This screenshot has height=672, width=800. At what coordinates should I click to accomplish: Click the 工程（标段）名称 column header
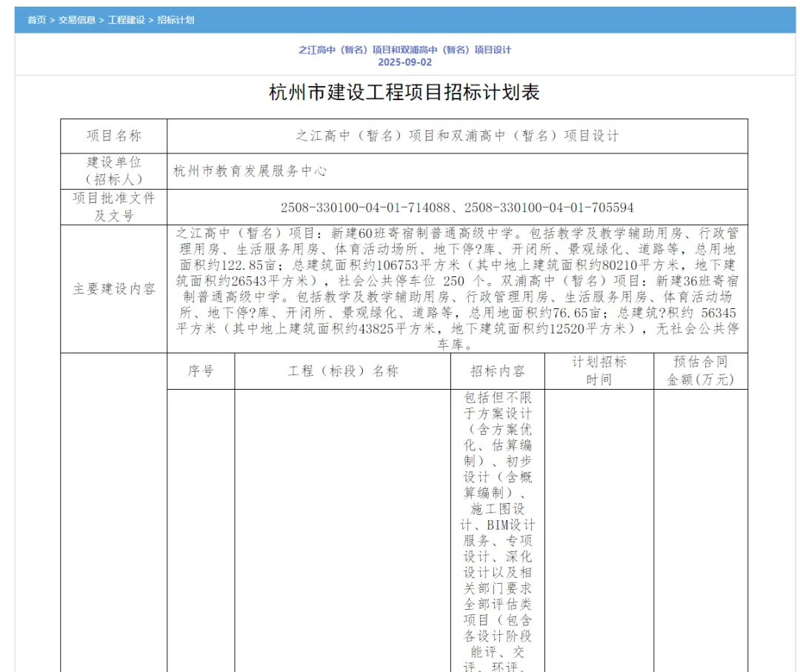pos(343,371)
